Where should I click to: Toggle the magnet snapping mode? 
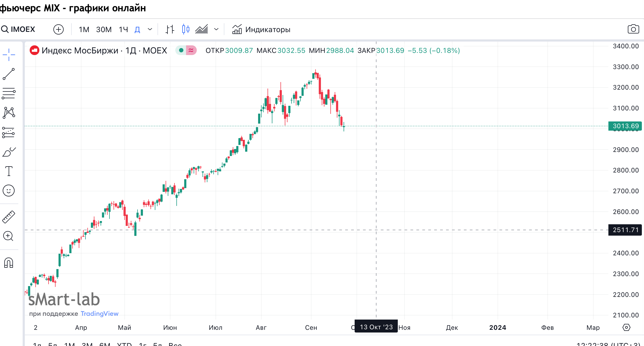tap(9, 263)
